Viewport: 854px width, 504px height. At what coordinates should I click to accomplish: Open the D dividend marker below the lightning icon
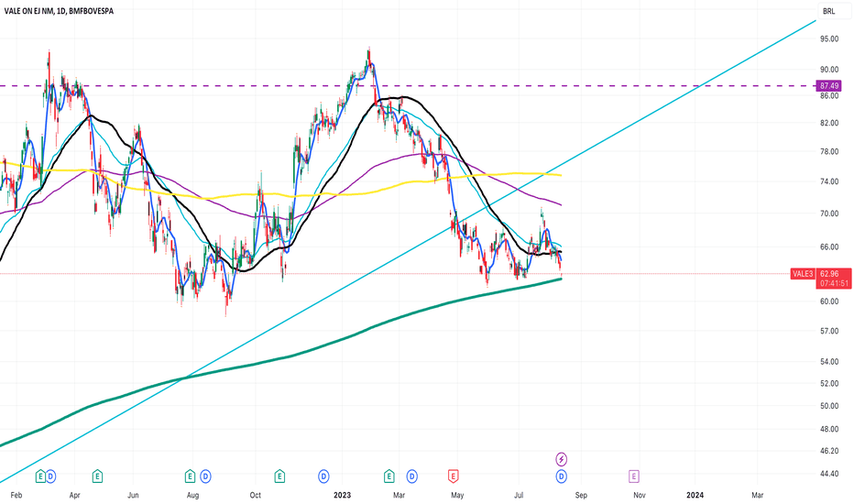coord(562,477)
